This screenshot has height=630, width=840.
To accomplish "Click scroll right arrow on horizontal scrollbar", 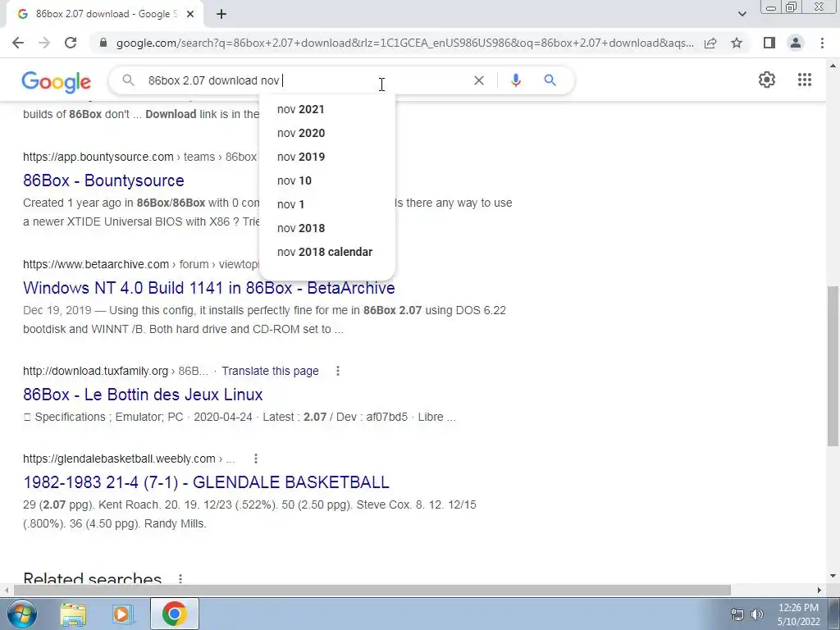I will (819, 590).
